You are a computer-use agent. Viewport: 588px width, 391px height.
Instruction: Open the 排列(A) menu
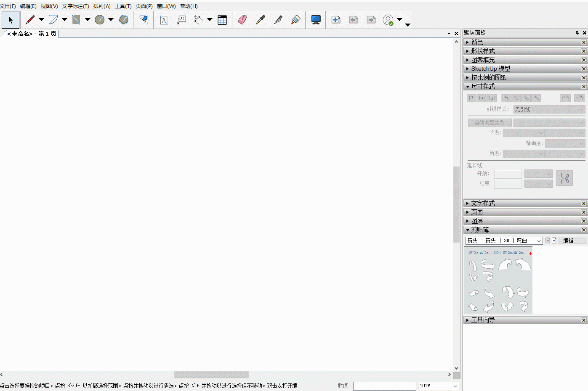[102, 6]
